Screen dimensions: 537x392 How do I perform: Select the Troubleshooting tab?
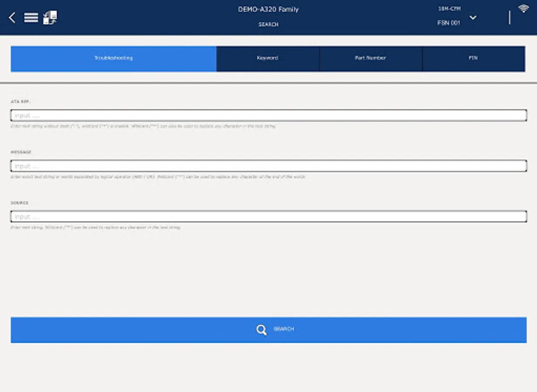(x=114, y=58)
